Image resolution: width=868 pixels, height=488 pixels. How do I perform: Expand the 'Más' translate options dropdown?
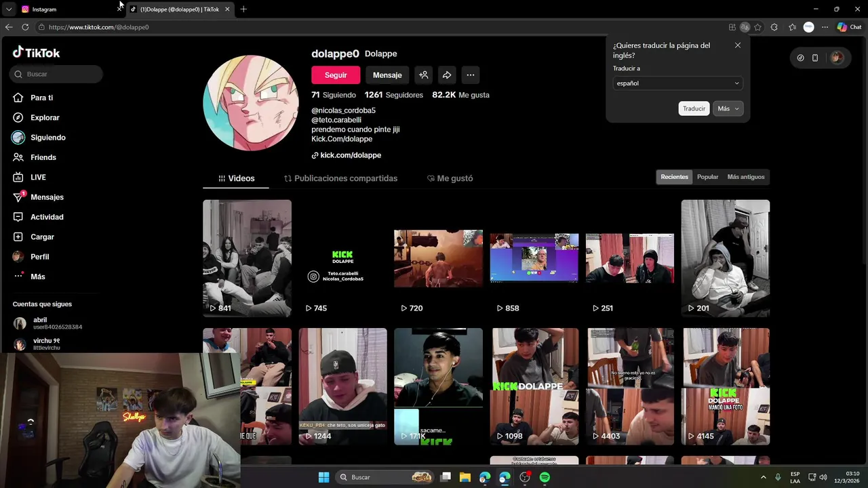click(728, 108)
